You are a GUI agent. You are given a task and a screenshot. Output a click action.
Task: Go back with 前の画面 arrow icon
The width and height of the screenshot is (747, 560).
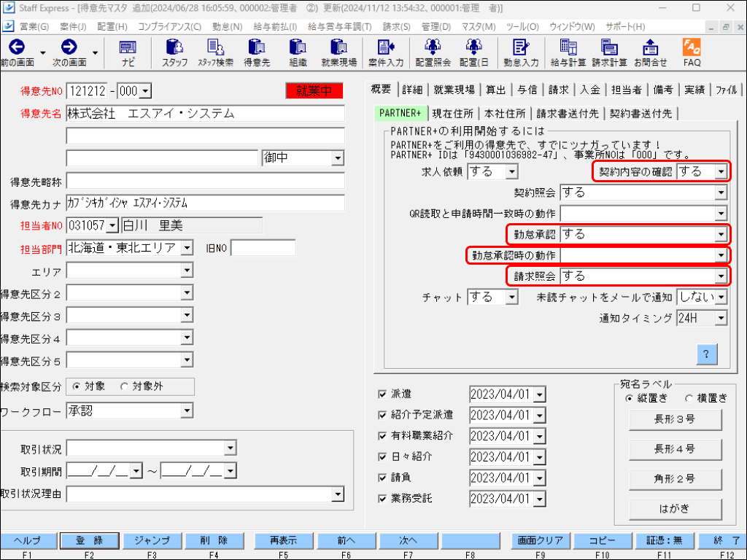pyautogui.click(x=18, y=47)
